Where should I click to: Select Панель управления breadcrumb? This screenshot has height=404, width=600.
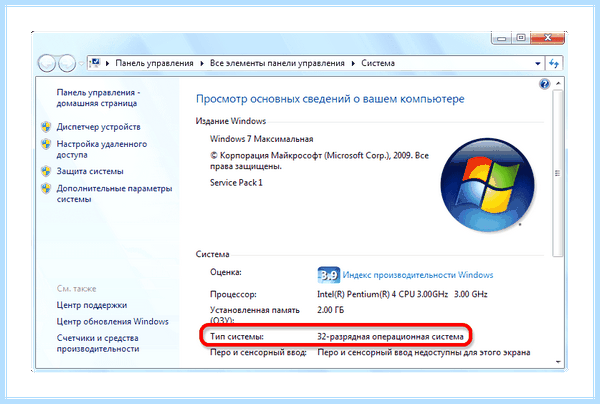[154, 63]
